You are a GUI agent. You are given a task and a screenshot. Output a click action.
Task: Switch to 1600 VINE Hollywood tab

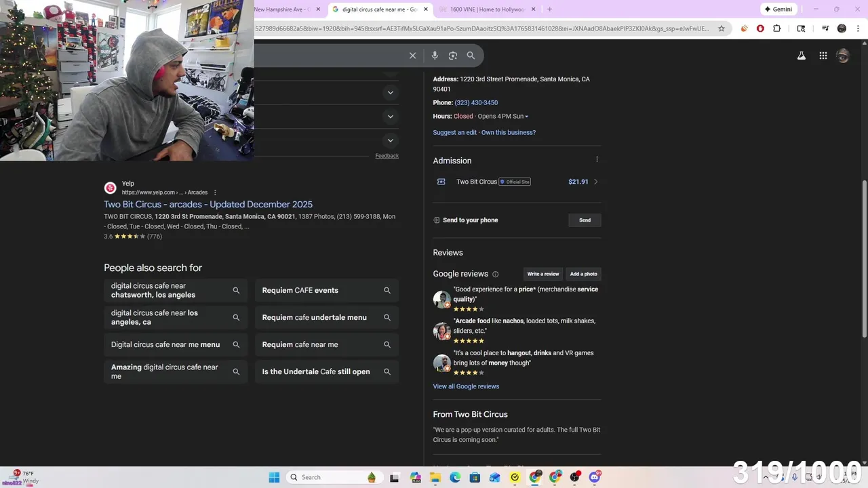(x=487, y=9)
